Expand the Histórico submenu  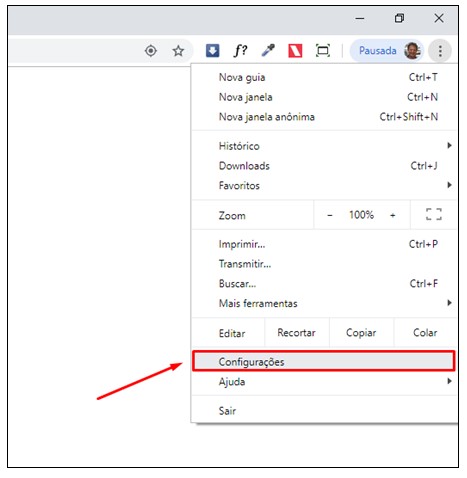pos(324,146)
